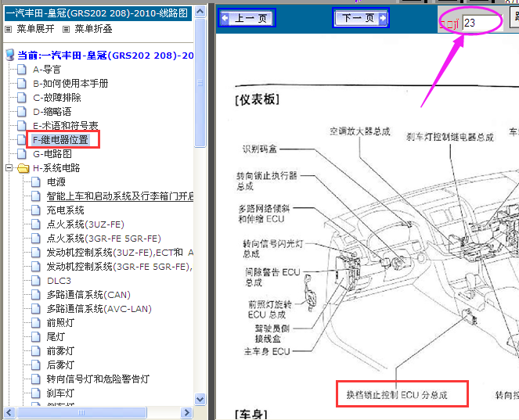Click page icon beside B-如何使用本手册
The height and width of the screenshot is (420, 519).
[x=21, y=84]
